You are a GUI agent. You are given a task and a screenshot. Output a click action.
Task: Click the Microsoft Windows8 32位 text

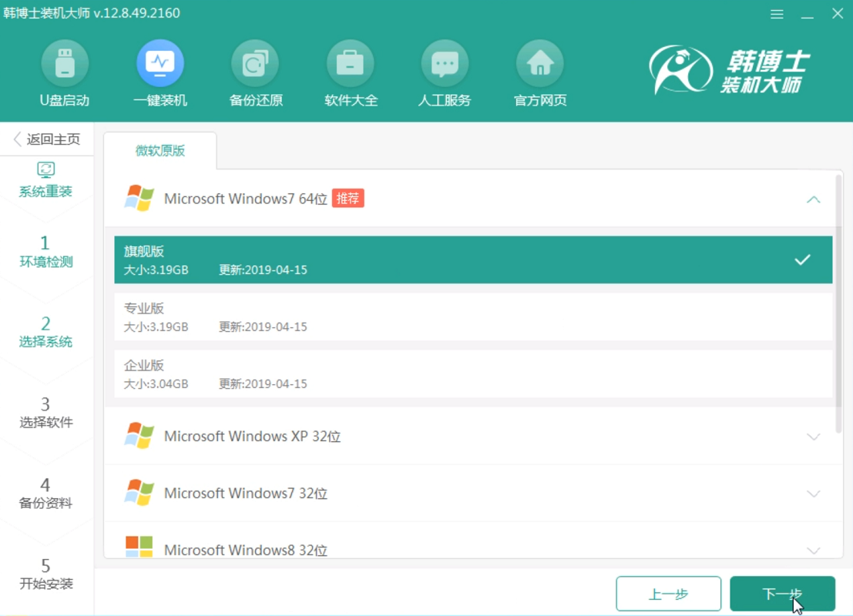point(245,551)
